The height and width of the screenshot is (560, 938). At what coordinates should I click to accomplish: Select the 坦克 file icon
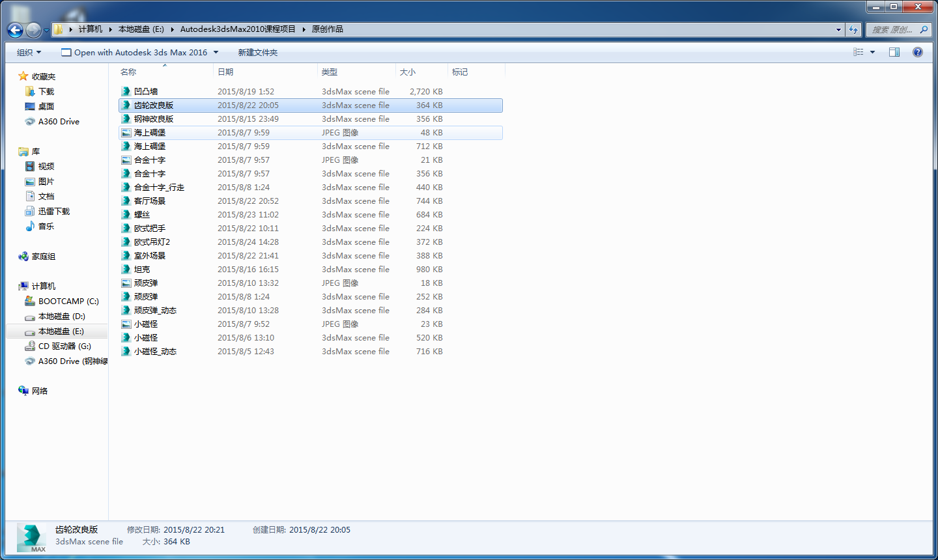click(126, 269)
